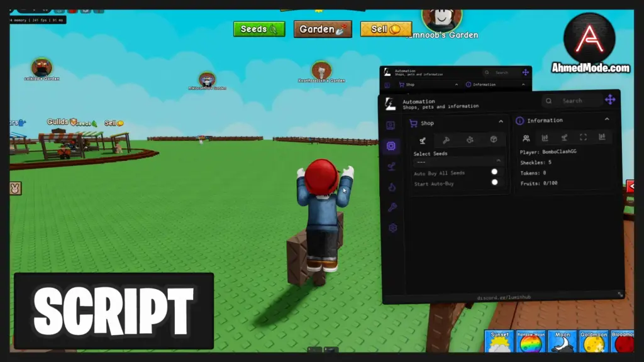Click the window resize grip at bottom corner
Image resolution: width=644 pixels, height=362 pixels.
620,295
